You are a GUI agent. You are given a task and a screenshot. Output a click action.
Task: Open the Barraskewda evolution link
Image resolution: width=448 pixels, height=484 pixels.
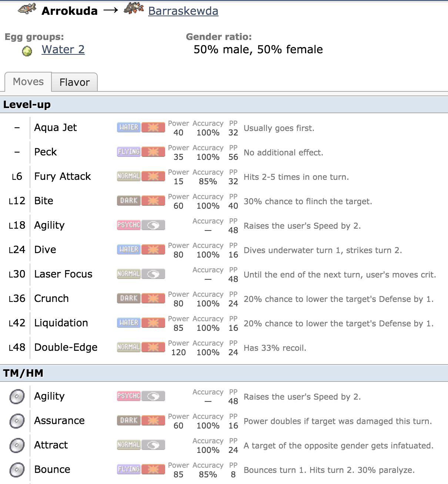pos(183,11)
